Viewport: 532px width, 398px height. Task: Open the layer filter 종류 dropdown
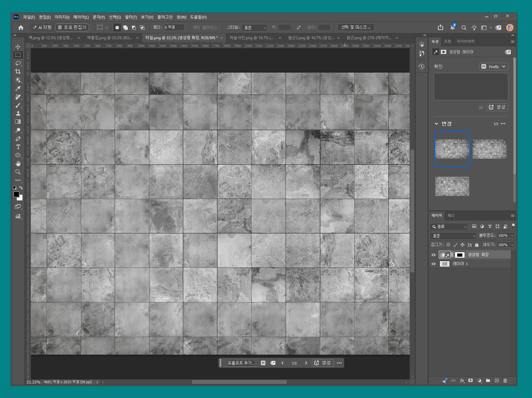(x=449, y=226)
